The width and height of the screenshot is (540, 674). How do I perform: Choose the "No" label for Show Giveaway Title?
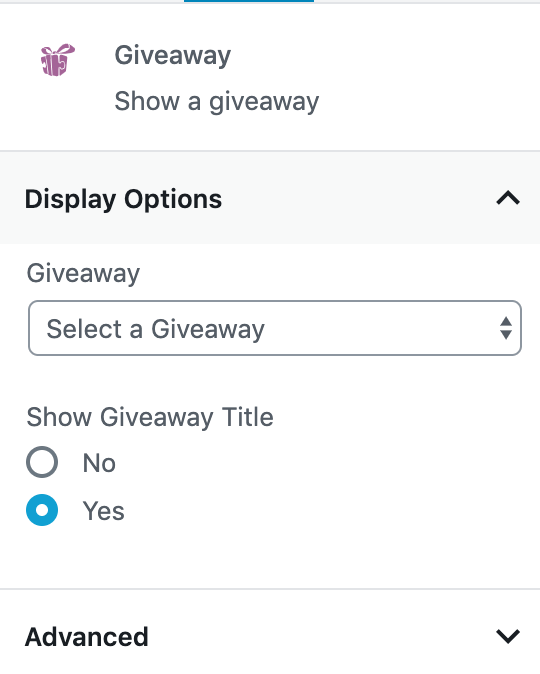point(99,463)
